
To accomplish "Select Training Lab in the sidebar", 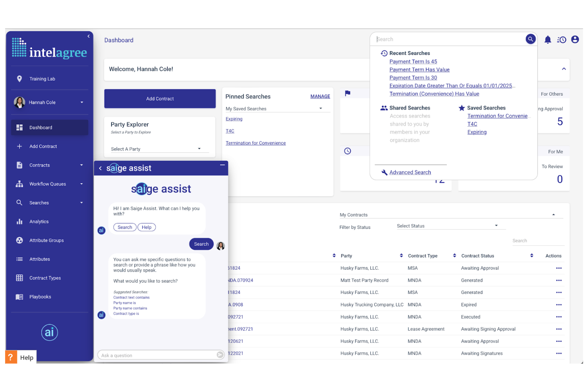I will [x=42, y=79].
